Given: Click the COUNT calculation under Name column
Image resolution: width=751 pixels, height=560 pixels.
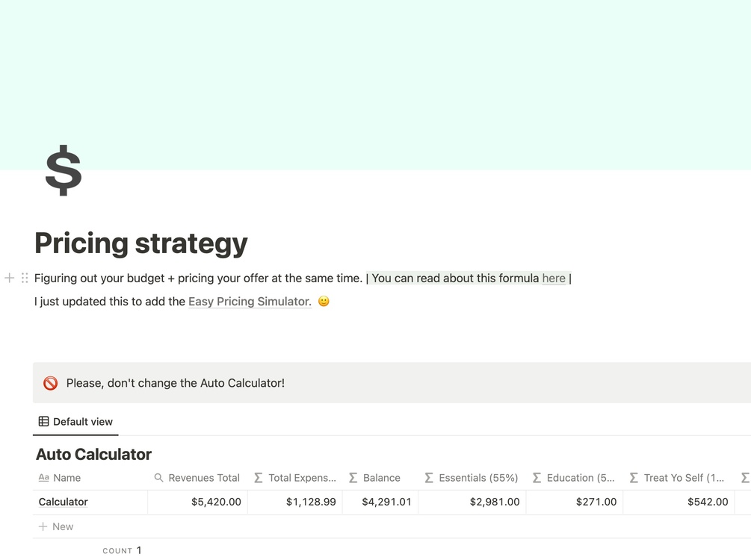Looking at the screenshot, I should click(122, 550).
